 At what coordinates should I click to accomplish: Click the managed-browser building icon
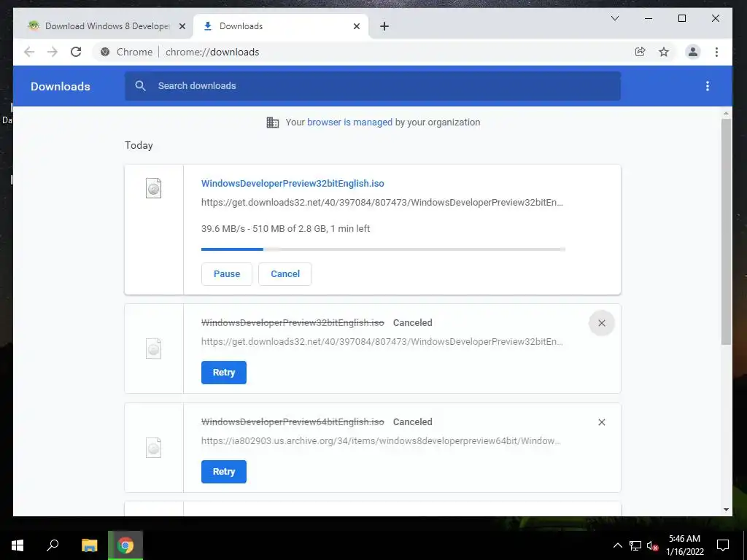click(x=273, y=122)
